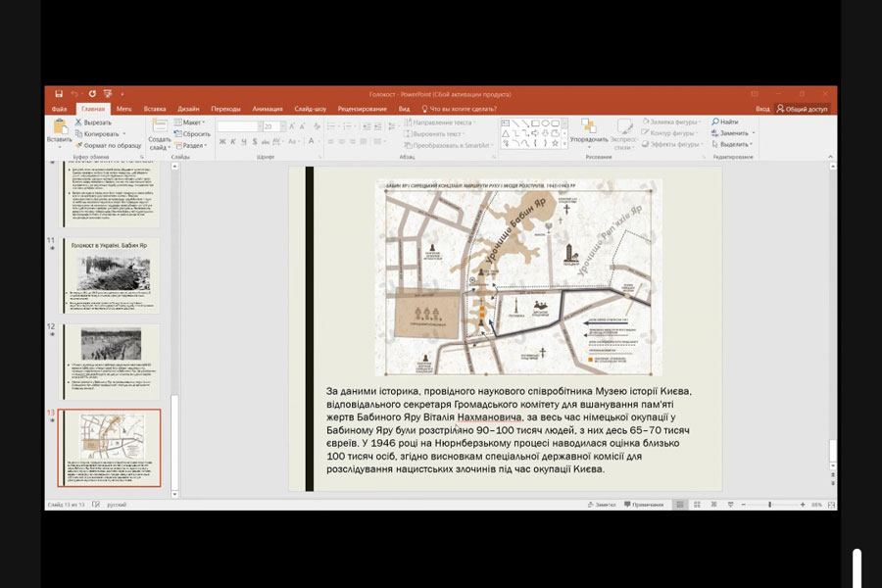Open the Вставка ribbon tab

pos(154,109)
